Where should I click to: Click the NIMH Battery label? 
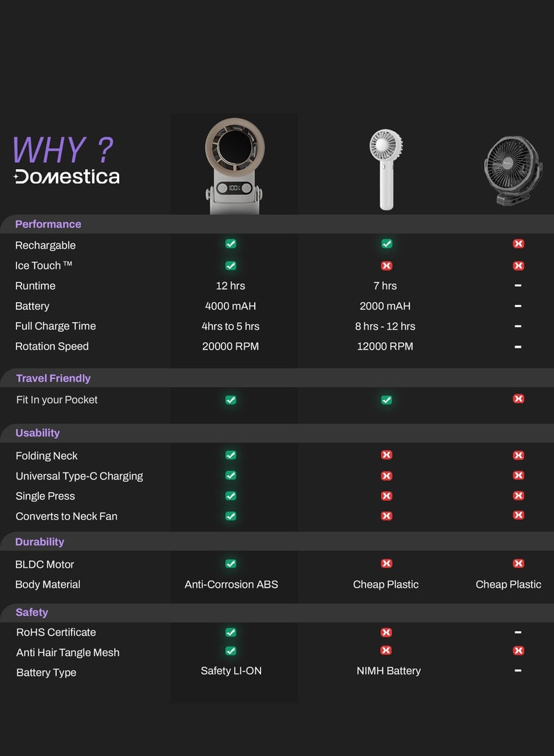coord(388,671)
